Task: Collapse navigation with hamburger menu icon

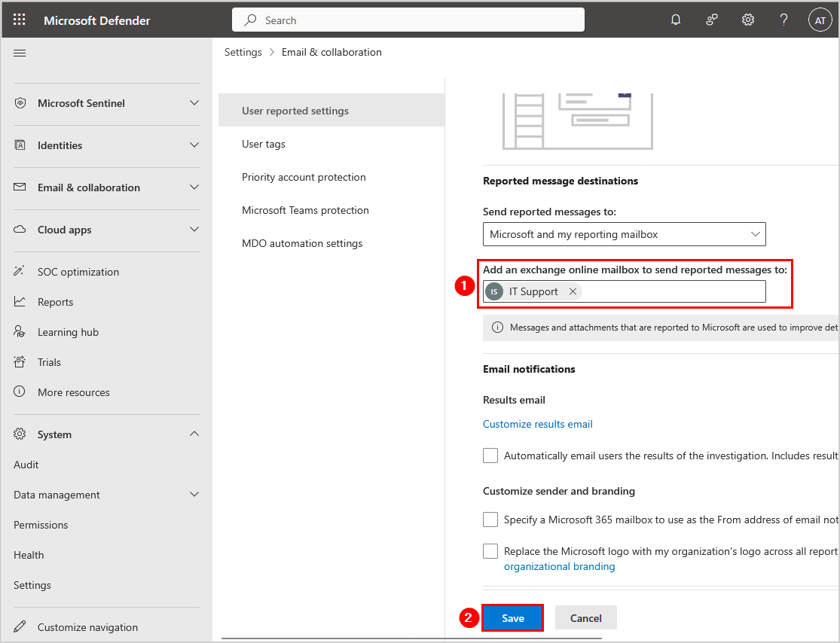Action: coord(20,53)
